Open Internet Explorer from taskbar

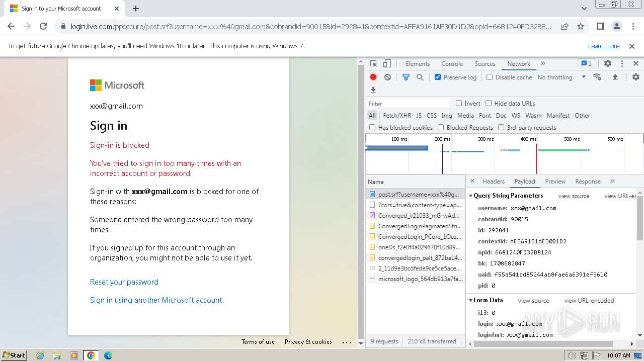40,355
